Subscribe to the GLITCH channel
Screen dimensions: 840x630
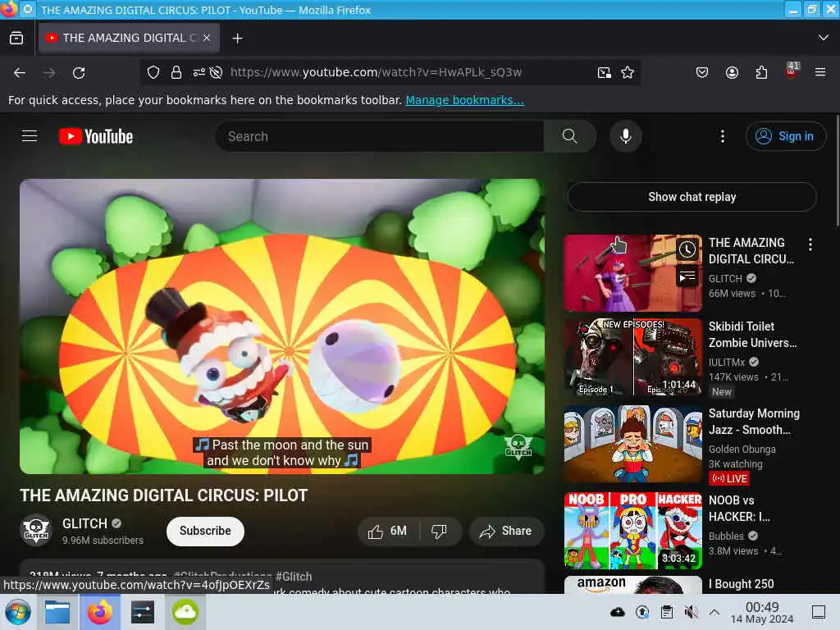click(205, 531)
